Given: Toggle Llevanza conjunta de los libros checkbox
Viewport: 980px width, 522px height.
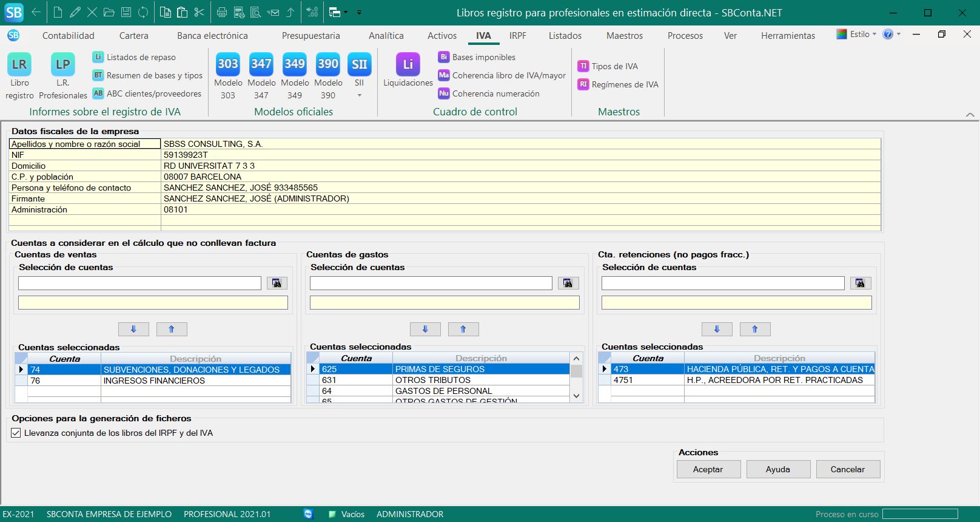Looking at the screenshot, I should coord(16,433).
